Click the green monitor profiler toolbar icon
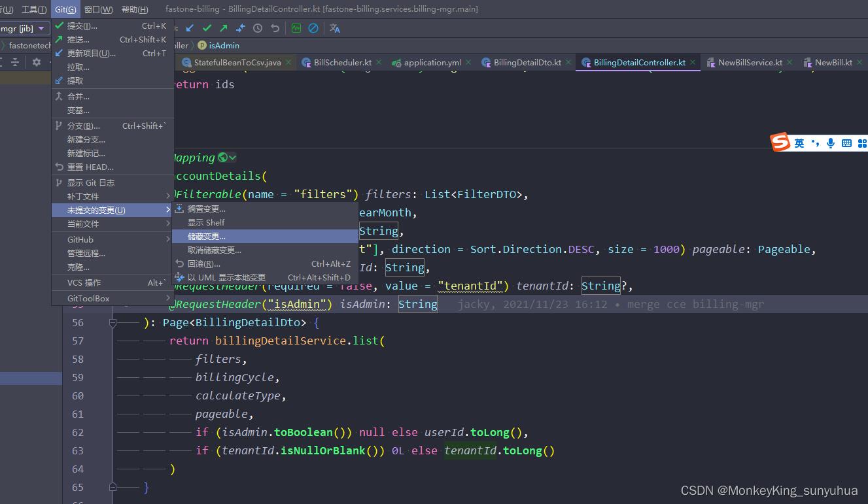868x504 pixels. 296,28
